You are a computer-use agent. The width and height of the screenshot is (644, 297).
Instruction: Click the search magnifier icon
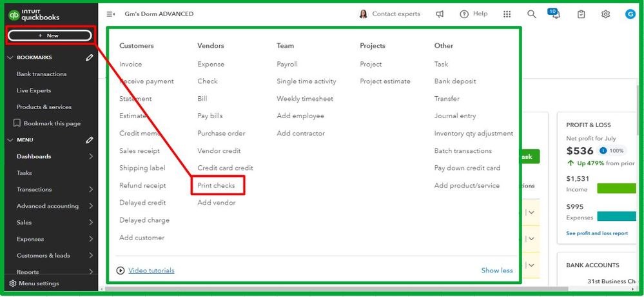coord(531,14)
